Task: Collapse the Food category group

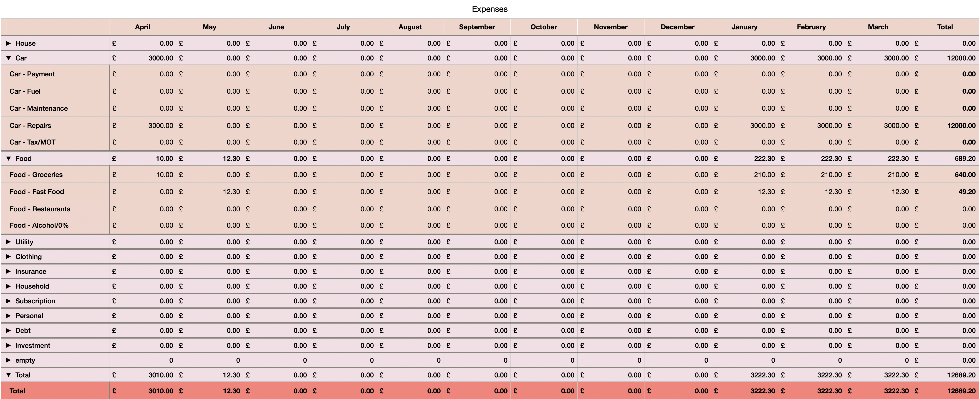Action: tap(8, 158)
